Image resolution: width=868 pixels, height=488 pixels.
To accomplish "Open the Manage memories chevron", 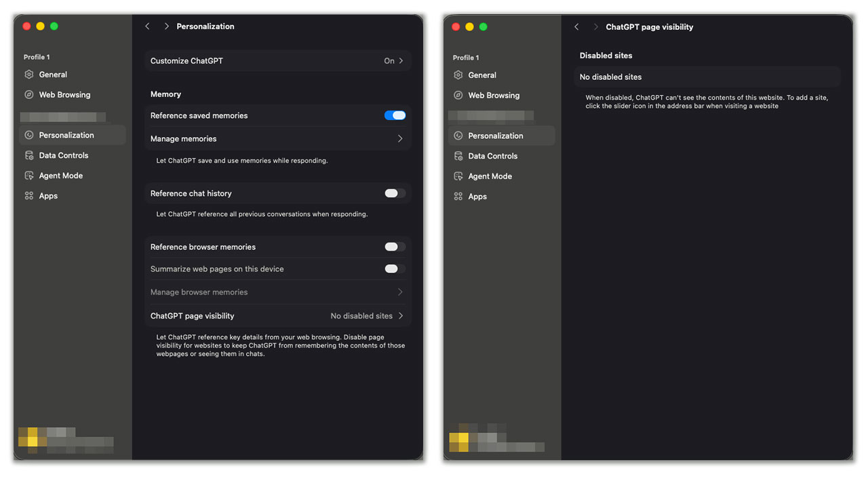I will (400, 139).
